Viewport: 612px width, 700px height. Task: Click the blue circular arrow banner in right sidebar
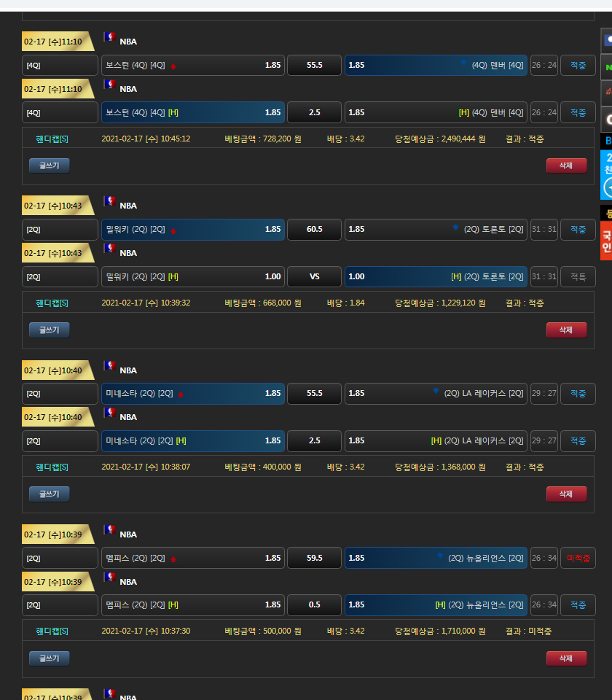coord(606,185)
